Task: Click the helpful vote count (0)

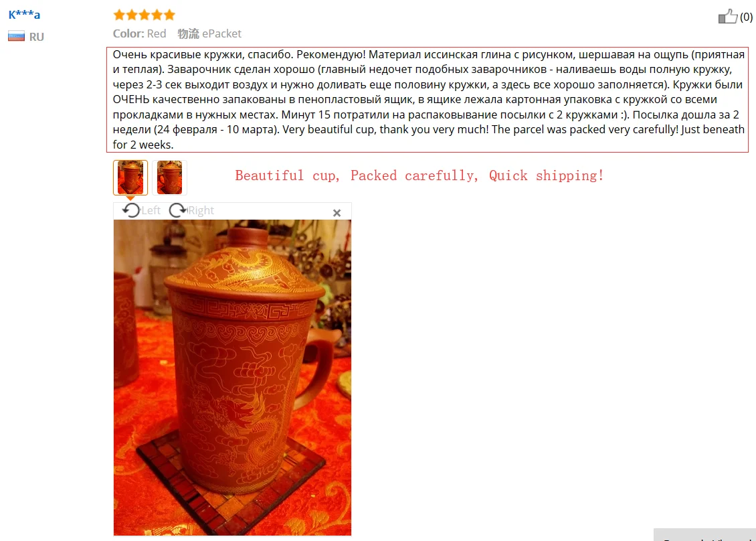Action: [x=746, y=17]
